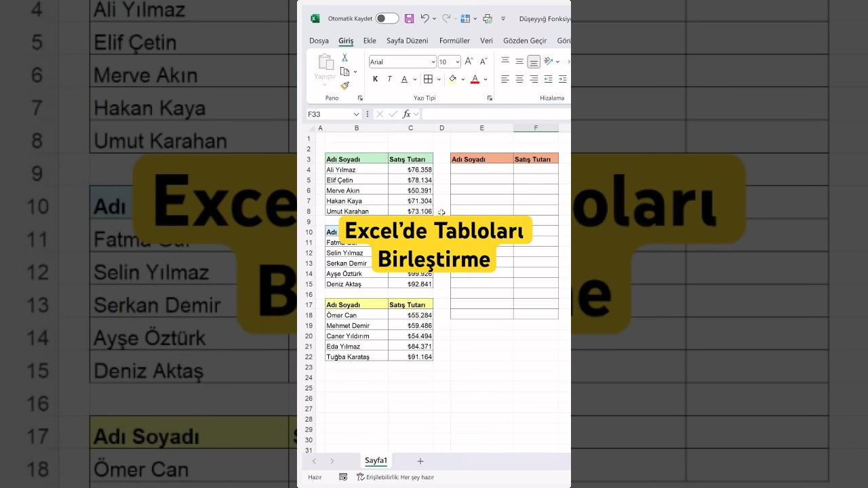Viewport: 868px width, 488px height.
Task: Expand the Borders dropdown arrow
Action: [x=439, y=79]
